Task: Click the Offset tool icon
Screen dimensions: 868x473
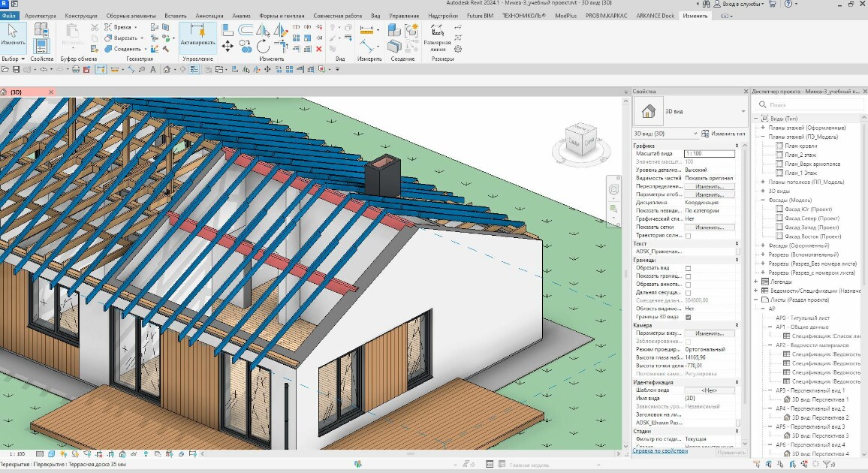Action: click(x=246, y=30)
